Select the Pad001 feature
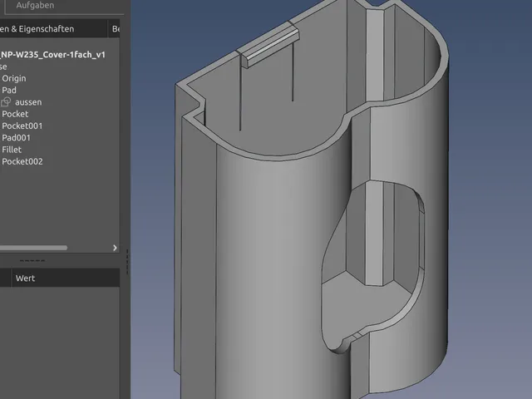This screenshot has width=532, height=399. click(17, 138)
